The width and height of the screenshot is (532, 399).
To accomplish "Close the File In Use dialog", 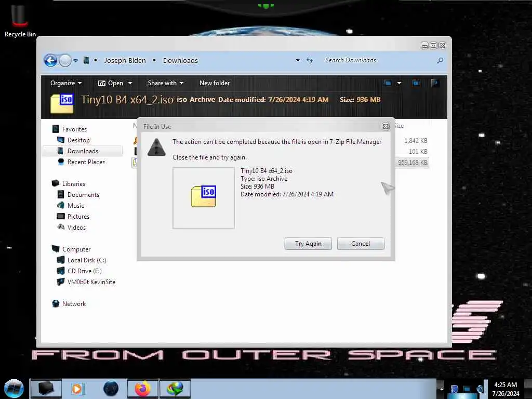I will click(385, 127).
